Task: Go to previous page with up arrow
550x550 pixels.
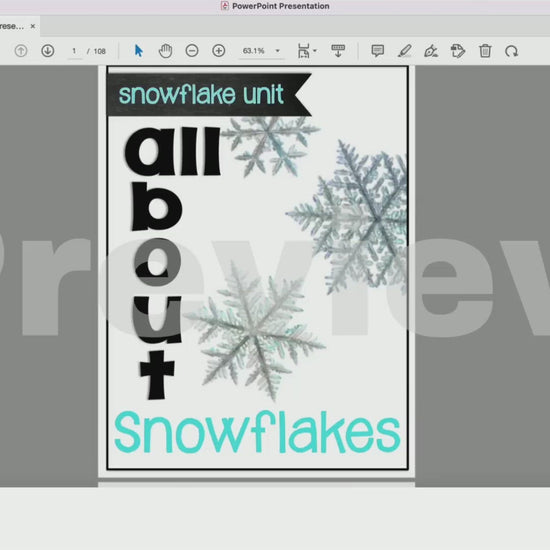Action: point(21,51)
